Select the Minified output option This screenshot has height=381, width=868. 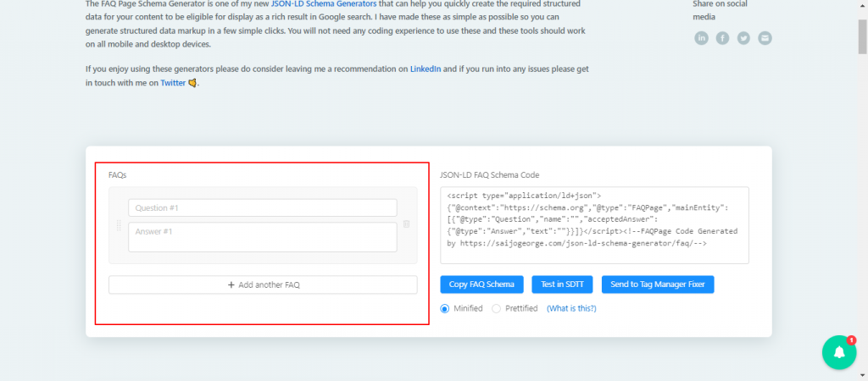tap(444, 308)
